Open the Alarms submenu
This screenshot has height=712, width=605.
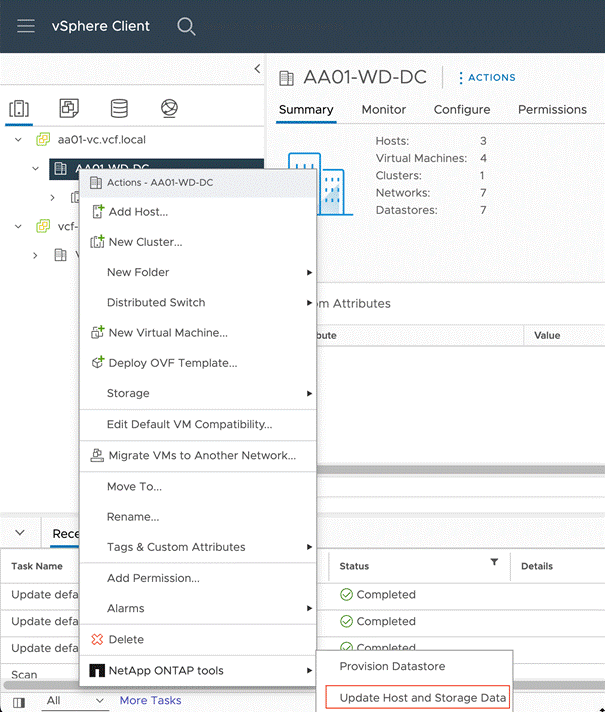click(198, 608)
